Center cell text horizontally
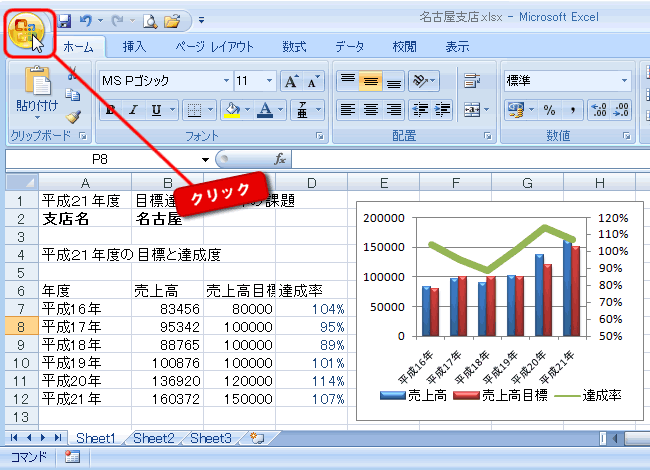 point(371,110)
